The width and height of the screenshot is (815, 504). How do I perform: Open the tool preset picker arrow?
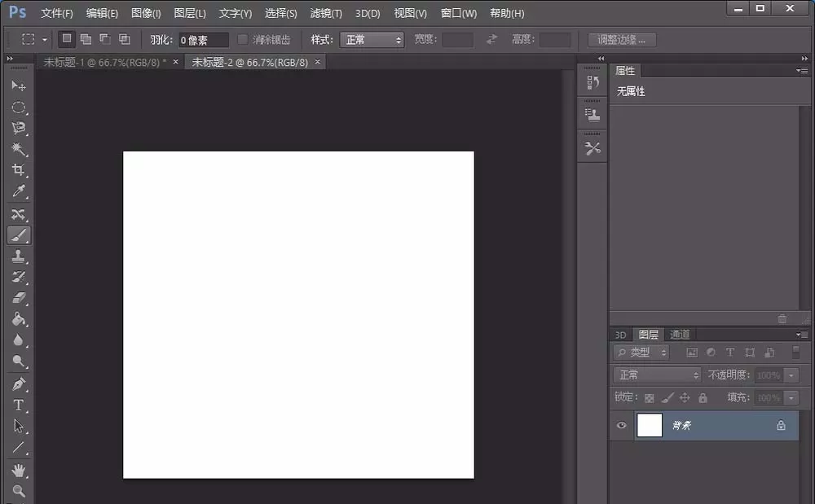click(x=45, y=39)
